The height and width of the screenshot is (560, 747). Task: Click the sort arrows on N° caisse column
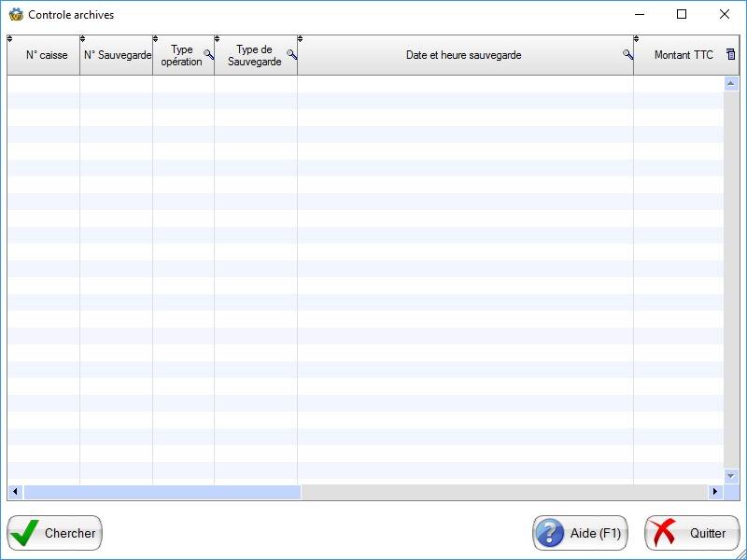coord(10,39)
